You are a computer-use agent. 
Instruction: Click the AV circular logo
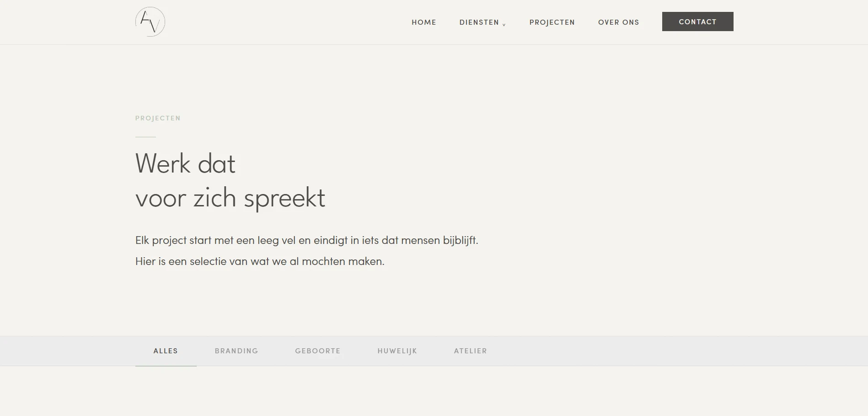click(150, 22)
